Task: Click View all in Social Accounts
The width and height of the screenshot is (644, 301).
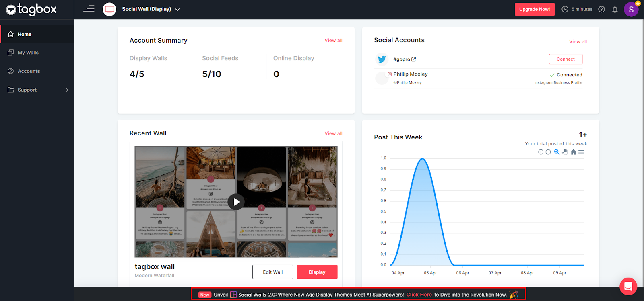Action: 578,42
